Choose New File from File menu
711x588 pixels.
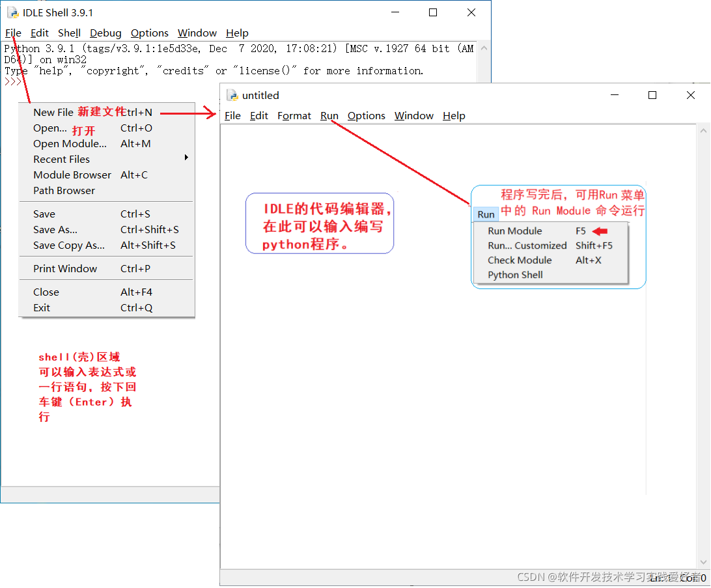pyautogui.click(x=107, y=113)
